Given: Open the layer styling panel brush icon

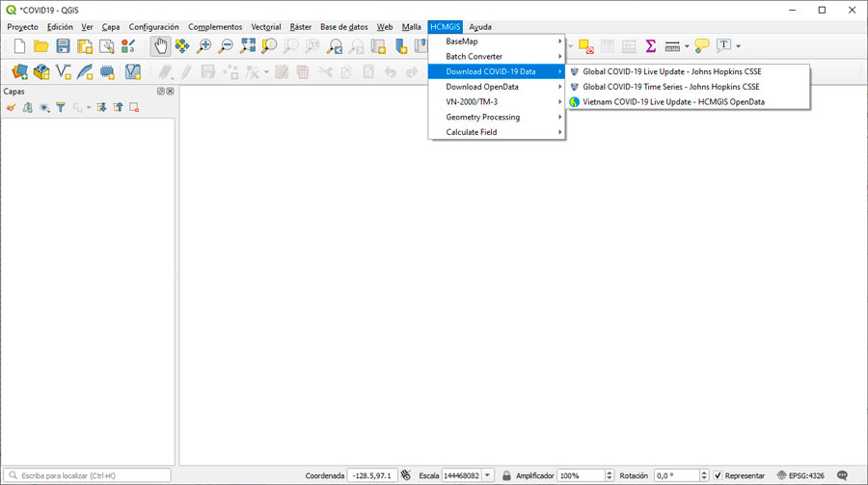Looking at the screenshot, I should [11, 107].
